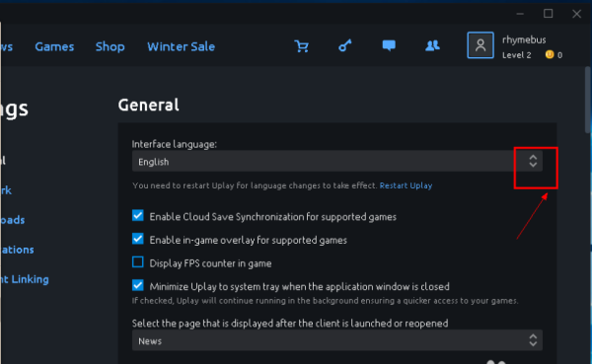Click the key activation icon
Screen dimensions: 592x364
345,45
